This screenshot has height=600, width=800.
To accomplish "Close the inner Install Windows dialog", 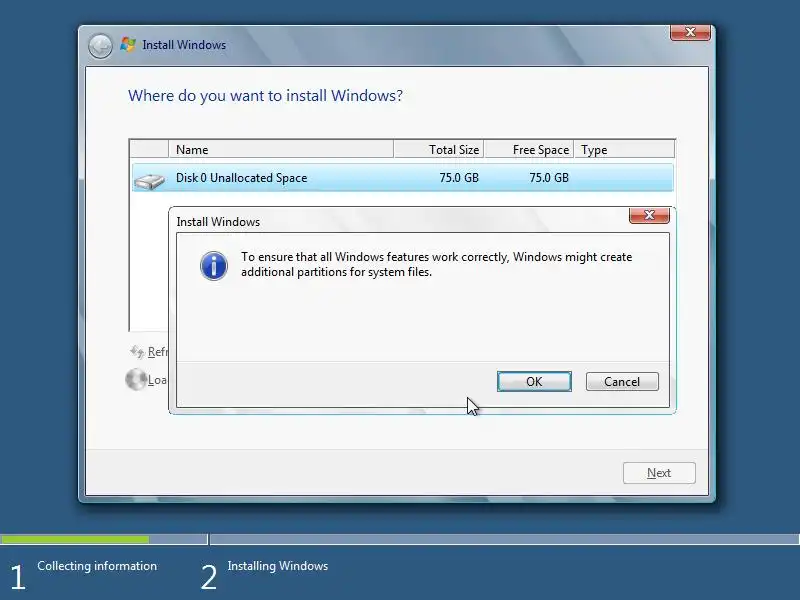I will (x=649, y=215).
